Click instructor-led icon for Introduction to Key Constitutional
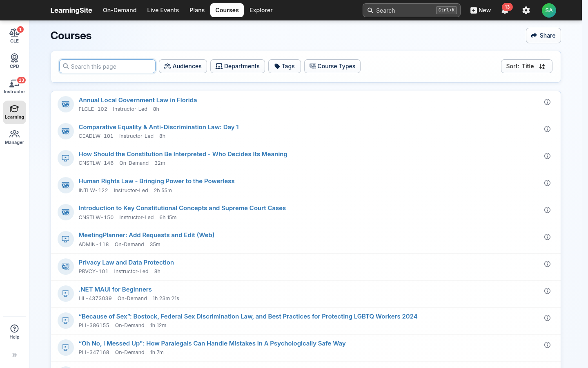The image size is (588, 368). (65, 212)
